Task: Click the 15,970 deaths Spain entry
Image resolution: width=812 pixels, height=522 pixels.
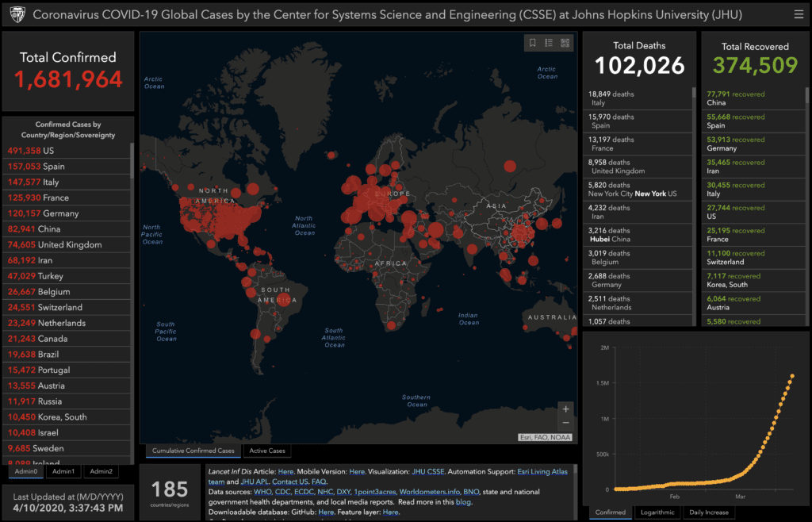Action: (x=638, y=121)
